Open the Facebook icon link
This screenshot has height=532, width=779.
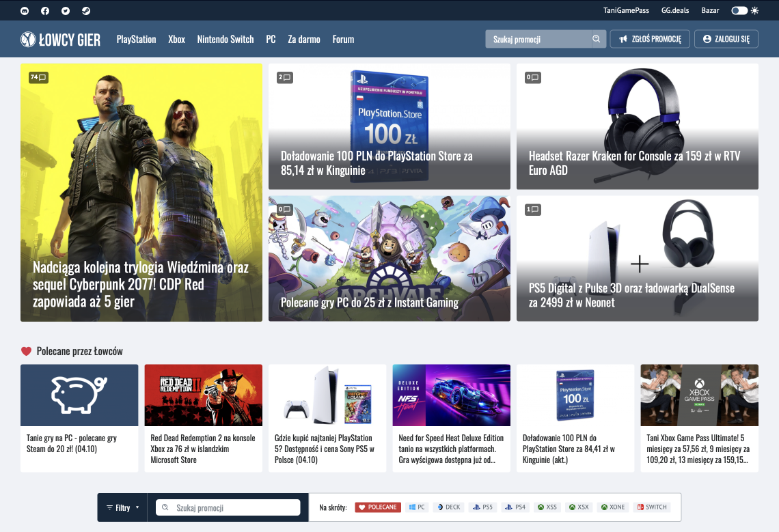[45, 10]
